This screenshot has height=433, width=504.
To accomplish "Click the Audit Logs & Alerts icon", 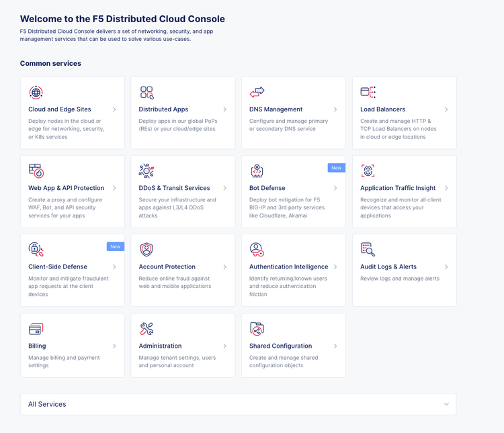I will pos(368,250).
